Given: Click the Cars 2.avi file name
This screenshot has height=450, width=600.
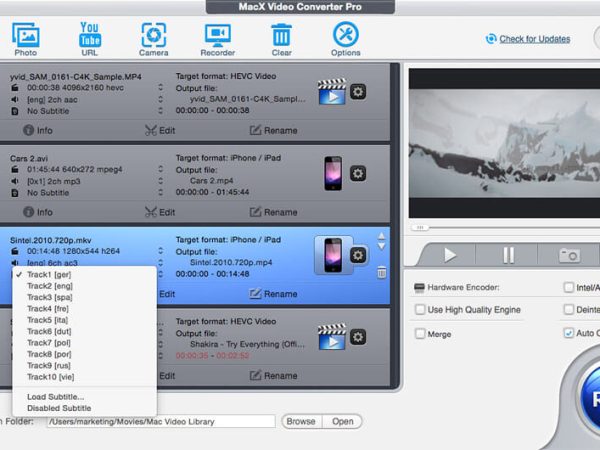Looking at the screenshot, I should click(x=29, y=158).
